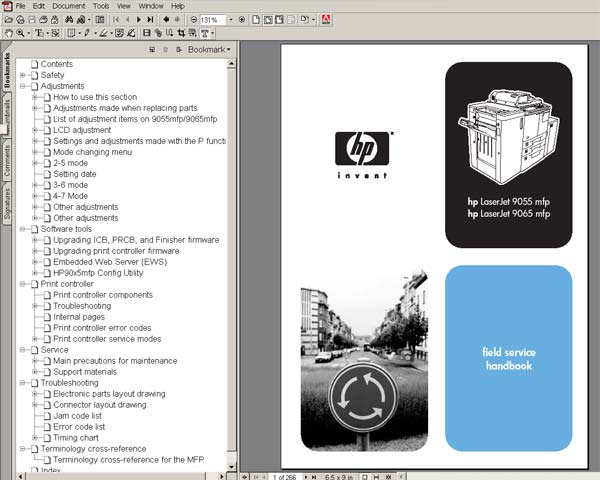Go to the Error code list bookmark
The image size is (600, 480).
click(79, 427)
